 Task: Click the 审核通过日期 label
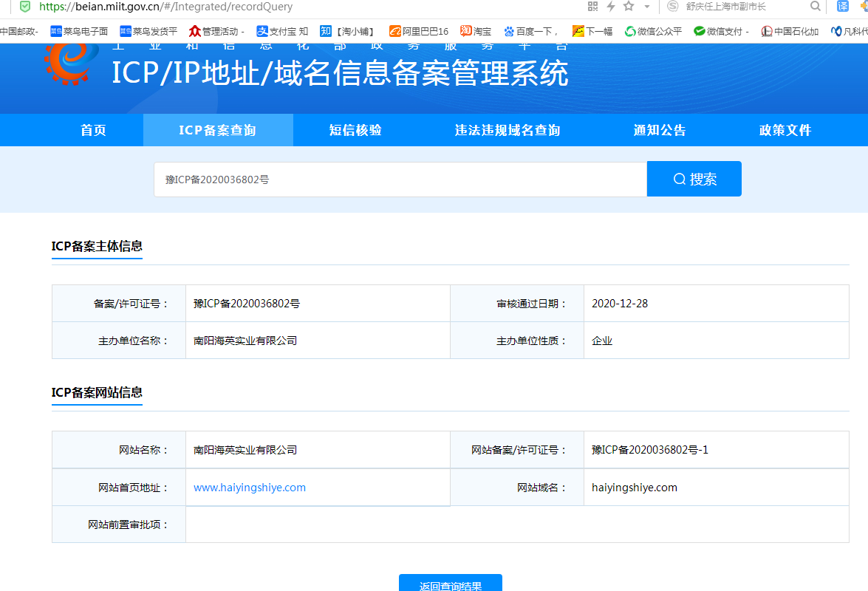(532, 304)
